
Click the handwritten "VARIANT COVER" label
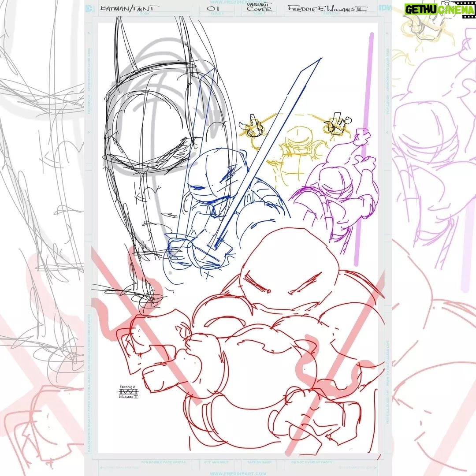[259, 7]
